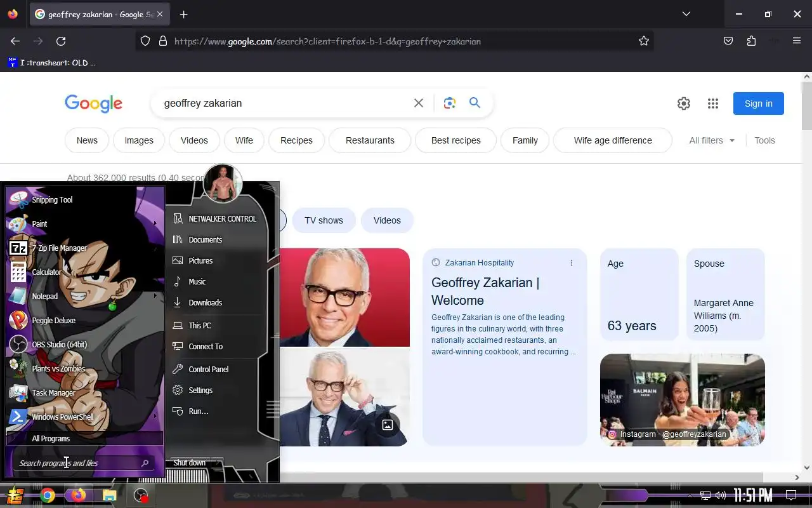Launch Calculator app

tap(84, 272)
